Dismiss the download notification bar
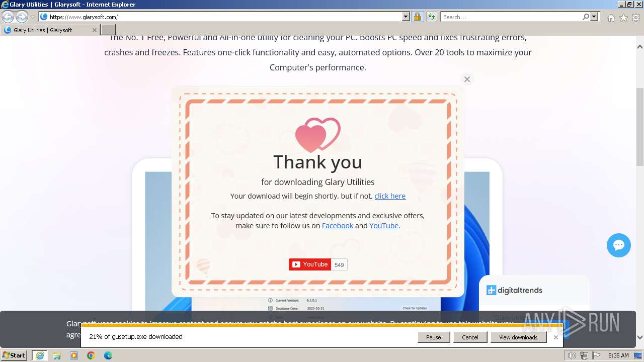 pyautogui.click(x=556, y=337)
